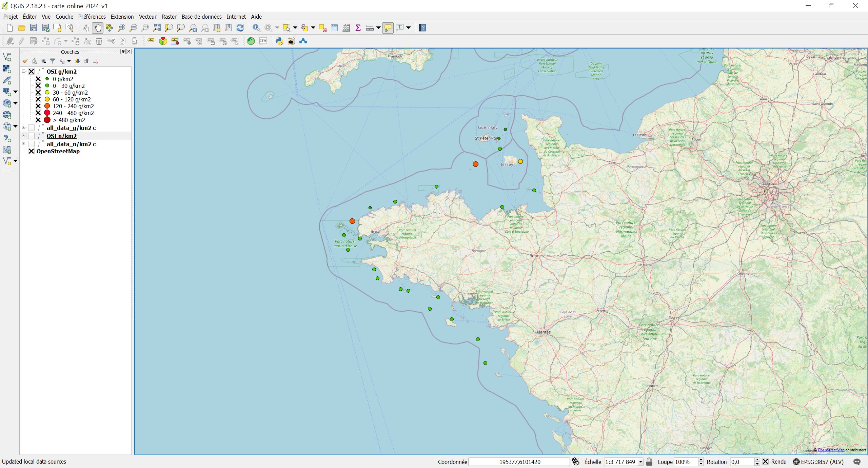Click Zoom Full extent icon
Viewport: 868px width, 468px height.
point(157,28)
